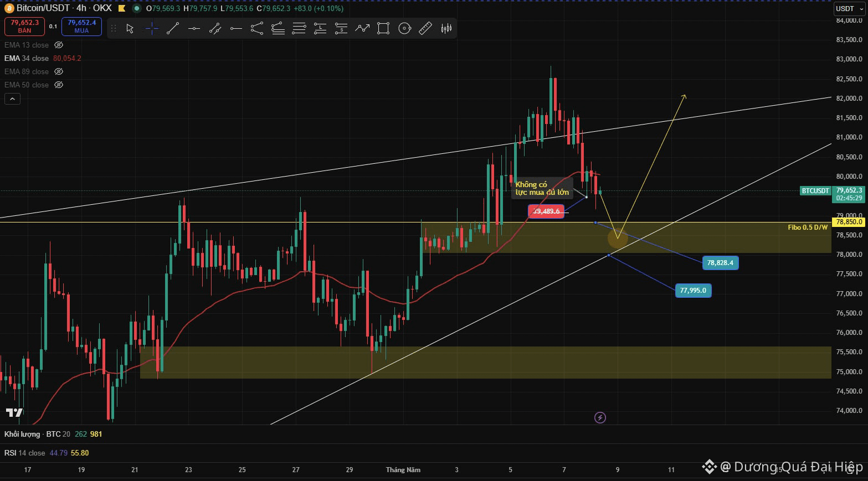The height and width of the screenshot is (481, 868).
Task: Grab the drawing toolbar drag handle
Action: [114, 28]
